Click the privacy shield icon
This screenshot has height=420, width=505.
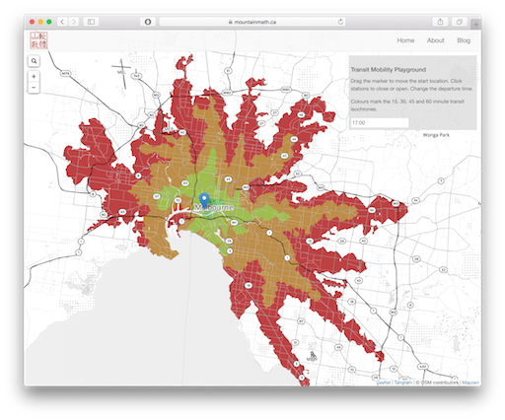point(148,22)
